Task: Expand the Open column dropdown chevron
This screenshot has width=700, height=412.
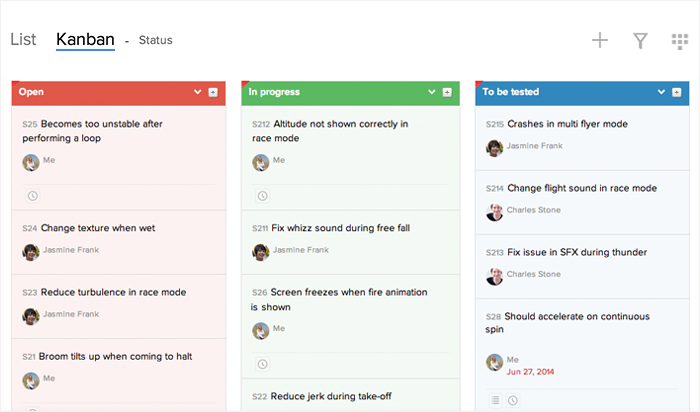Action: click(199, 92)
